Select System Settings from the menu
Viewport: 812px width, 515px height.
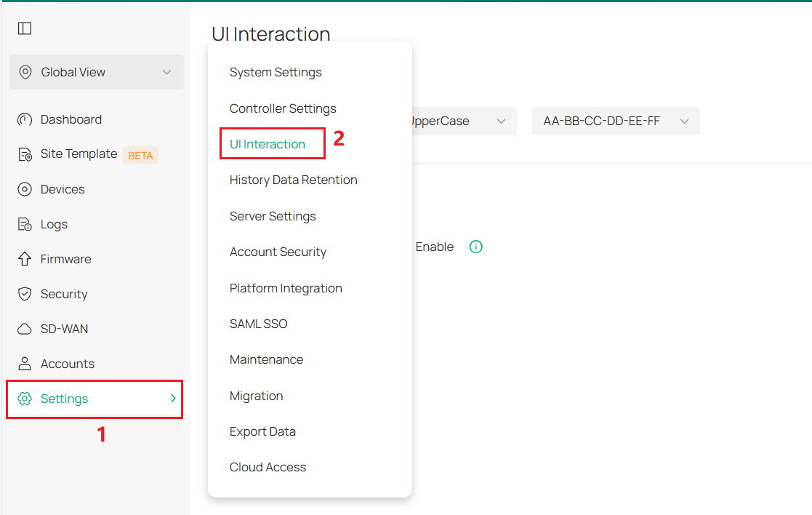click(x=276, y=72)
